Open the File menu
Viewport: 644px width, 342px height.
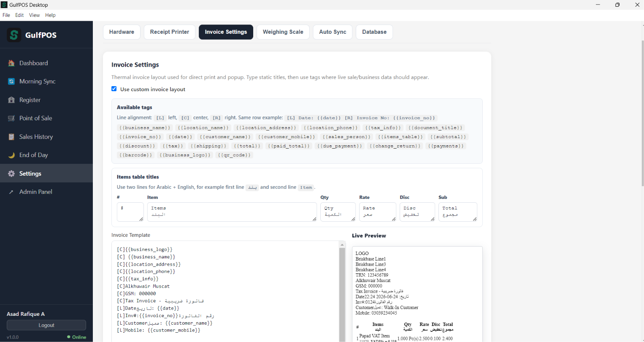click(x=6, y=15)
